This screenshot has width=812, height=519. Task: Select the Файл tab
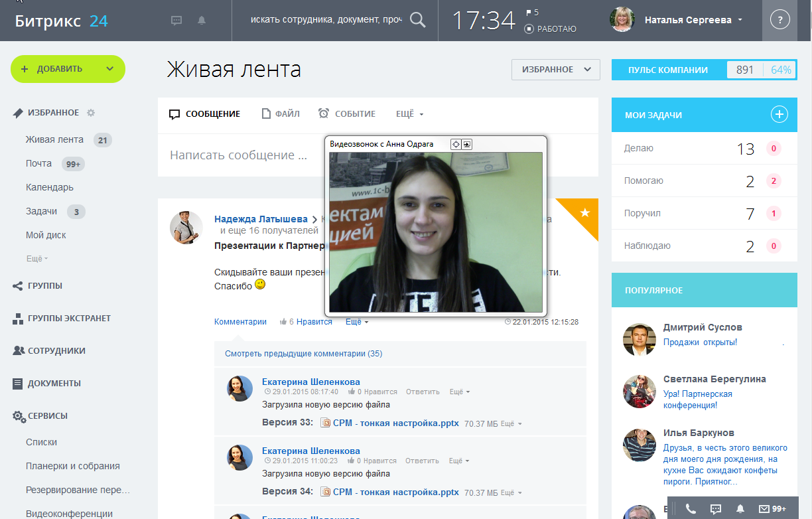point(281,114)
